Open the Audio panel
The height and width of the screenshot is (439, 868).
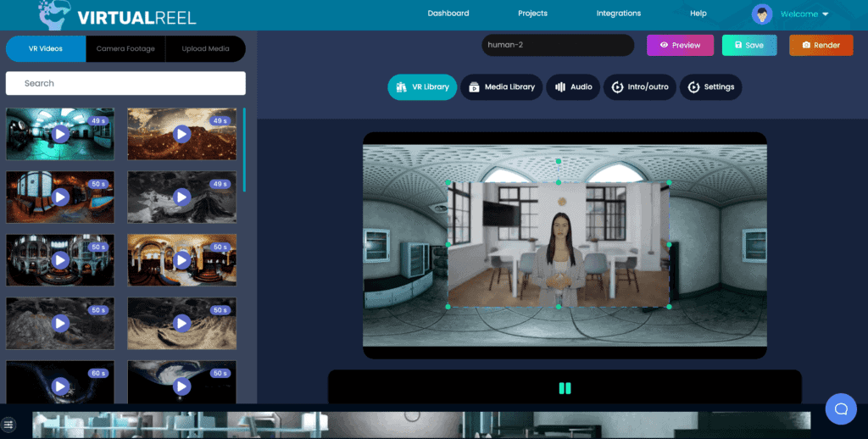(x=573, y=87)
